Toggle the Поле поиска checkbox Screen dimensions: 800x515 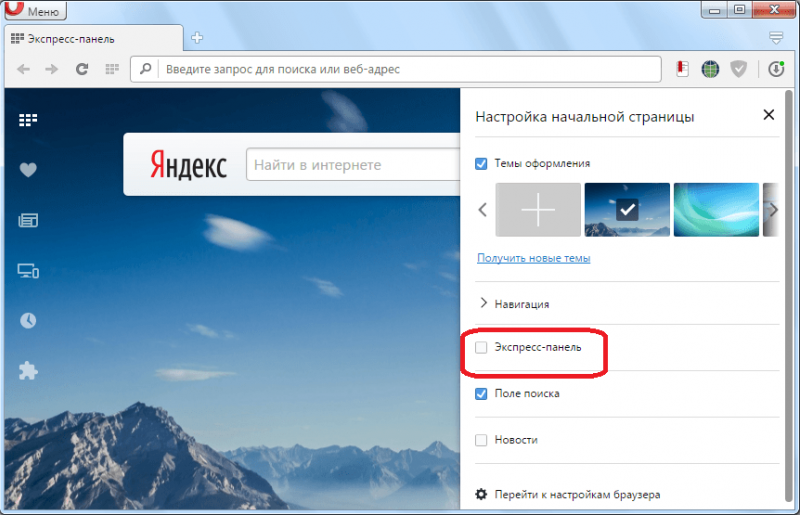[x=481, y=394]
